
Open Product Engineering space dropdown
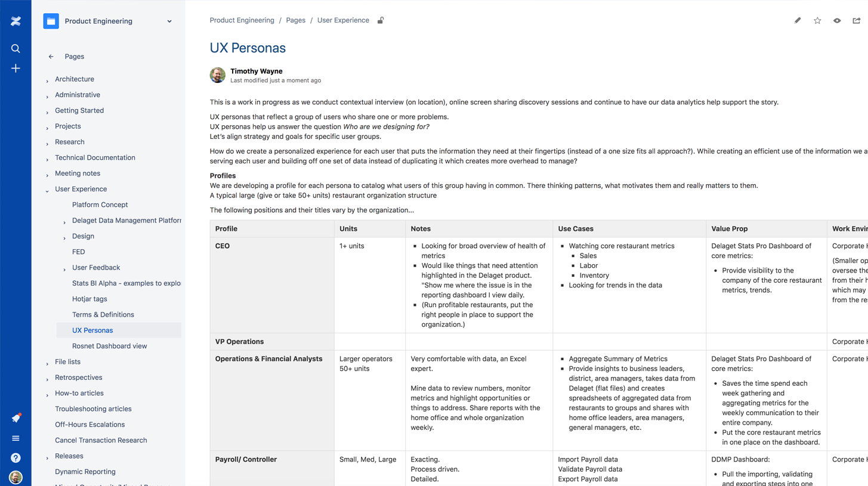point(169,21)
